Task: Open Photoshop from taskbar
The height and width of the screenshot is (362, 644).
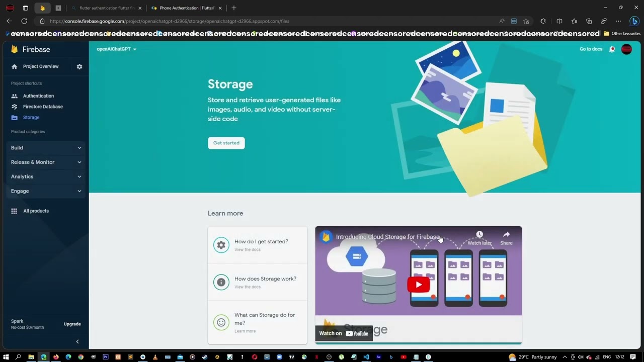Action: click(106, 357)
